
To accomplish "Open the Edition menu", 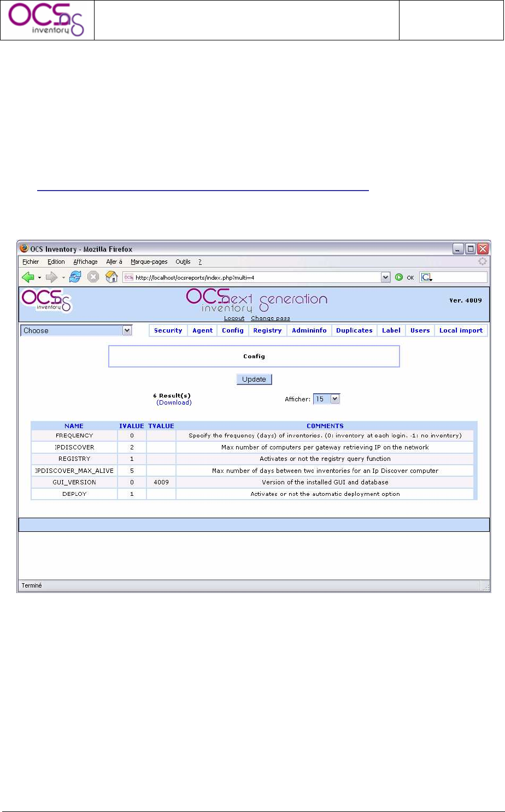I will pos(56,262).
